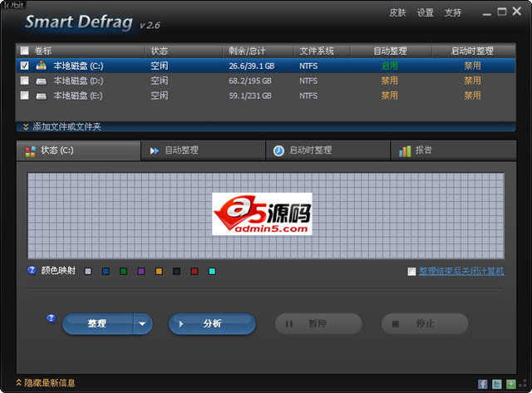The width and height of the screenshot is (532, 393).
Task: Click the clock icon on 启动时整理 tab
Action: click(x=278, y=150)
